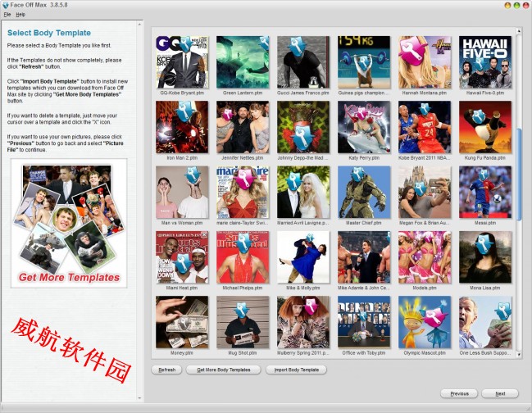The width and height of the screenshot is (532, 413).
Task: Click the Face Off Max title bar icon
Action: (5, 5)
